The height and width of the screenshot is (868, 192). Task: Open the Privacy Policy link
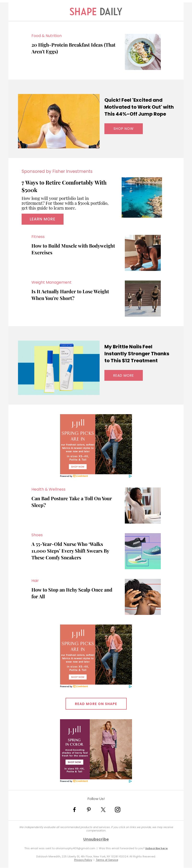[x=83, y=860]
